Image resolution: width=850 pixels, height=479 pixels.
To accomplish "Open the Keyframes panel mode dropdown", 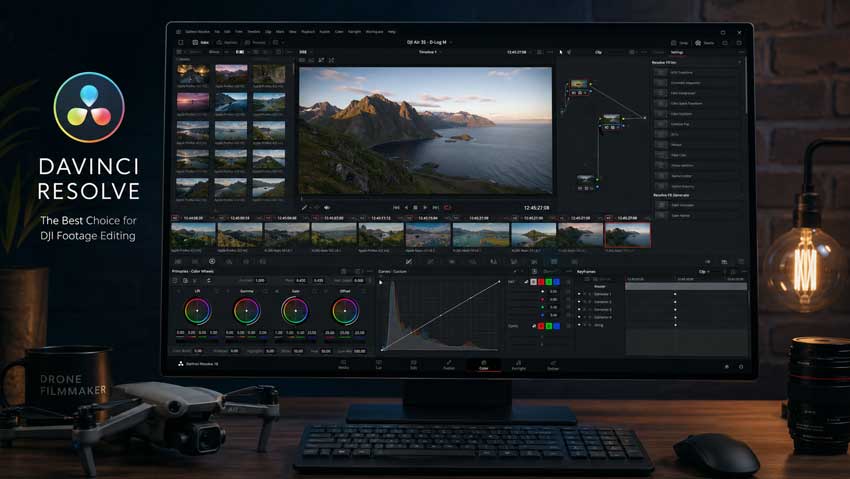I will (x=704, y=271).
